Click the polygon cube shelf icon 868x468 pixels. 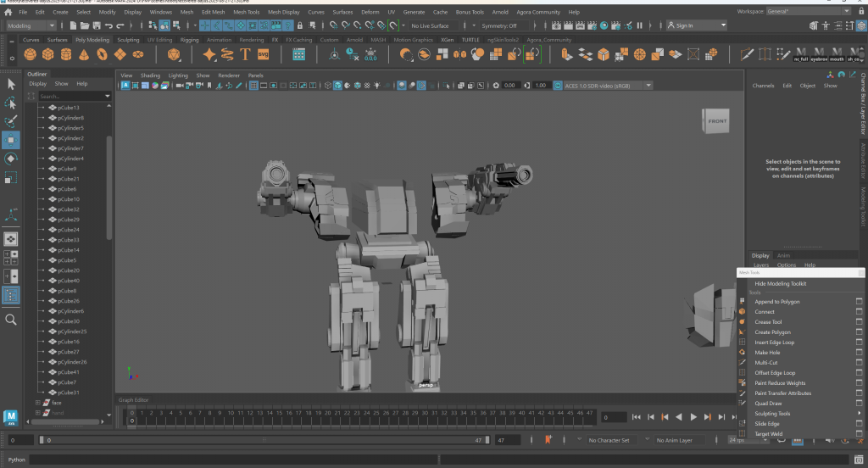pos(48,54)
